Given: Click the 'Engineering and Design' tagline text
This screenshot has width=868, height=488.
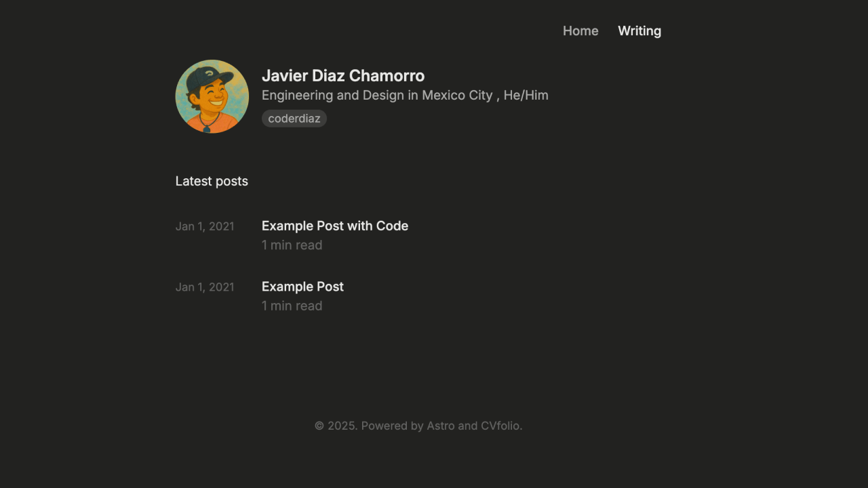Looking at the screenshot, I should pyautogui.click(x=332, y=96).
